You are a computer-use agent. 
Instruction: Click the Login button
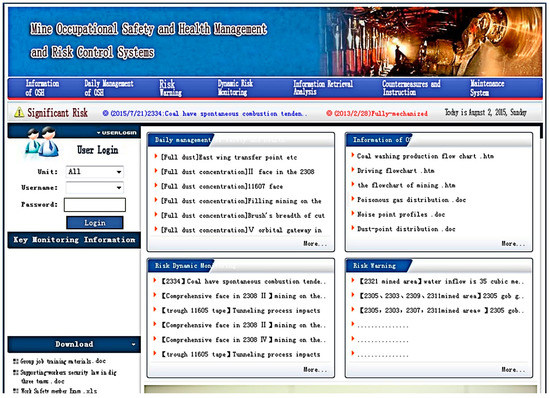(x=95, y=223)
